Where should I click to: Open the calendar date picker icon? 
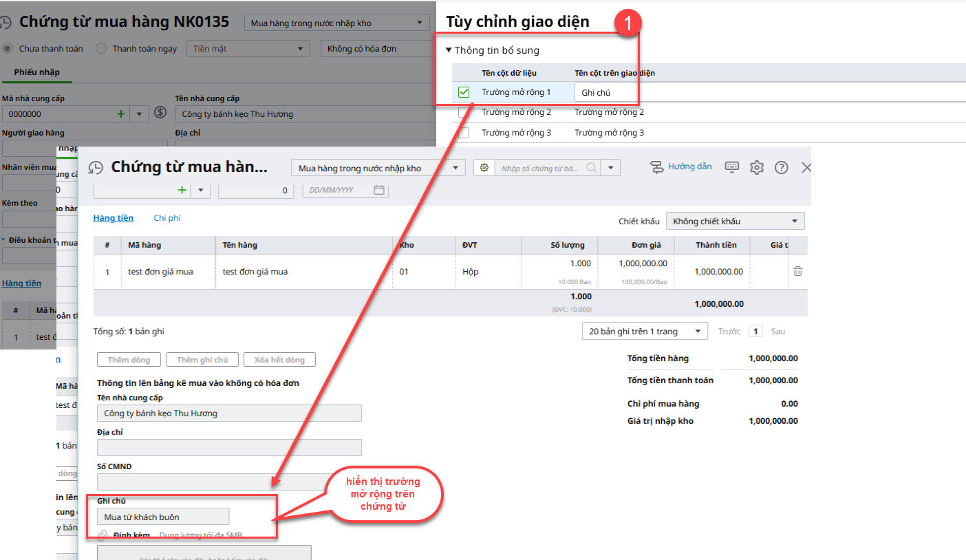pos(379,190)
